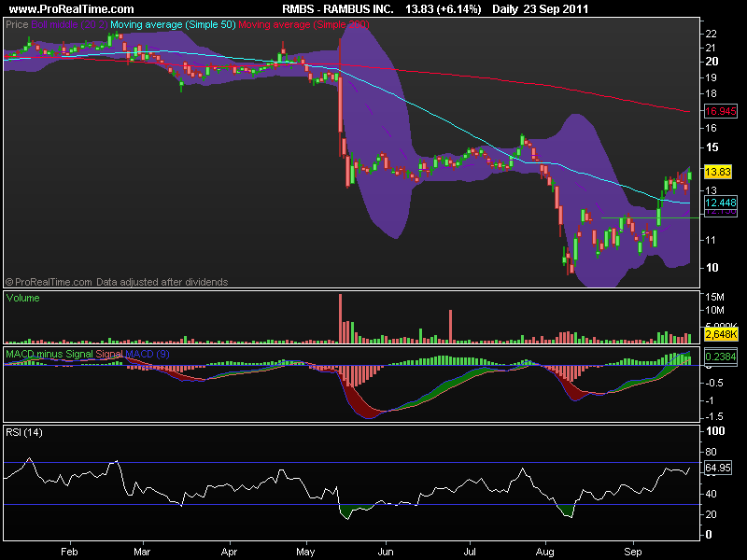The image size is (747, 560).
Task: Click the Jul label on time axis
Action: pyautogui.click(x=470, y=552)
